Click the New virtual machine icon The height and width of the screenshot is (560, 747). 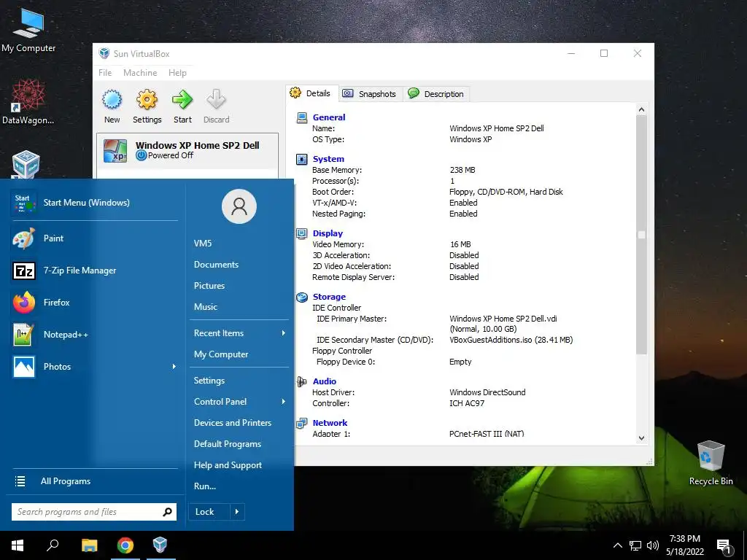[112, 100]
